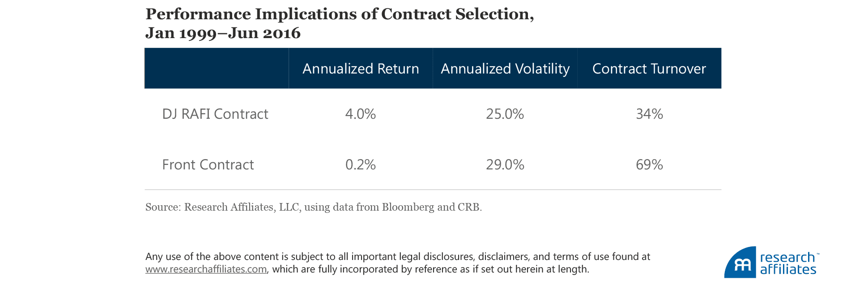Click the 'Any use of the above content' disclaimer
Image resolution: width=868 pixels, height=281 pixels.
click(x=397, y=257)
